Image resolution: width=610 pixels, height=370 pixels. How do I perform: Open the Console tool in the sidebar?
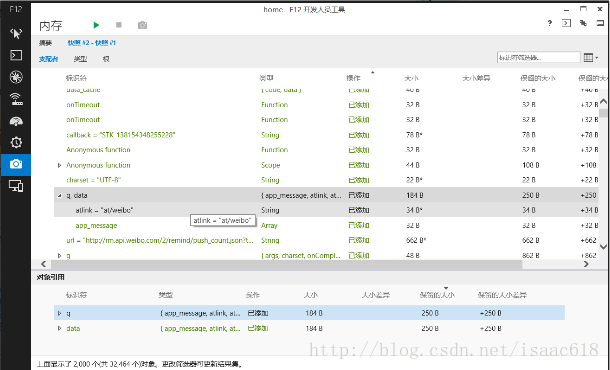click(16, 55)
